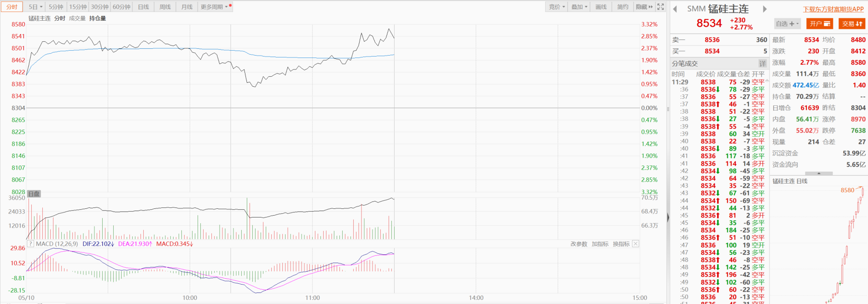
Task: Switch to the 30分钟 chart tab
Action: point(99,7)
